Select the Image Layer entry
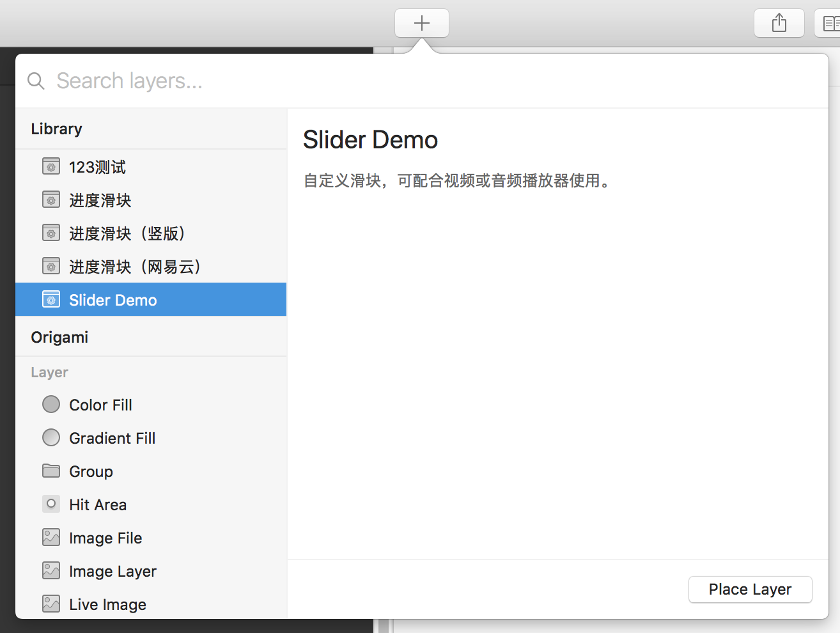Screen dimensions: 840x633 tap(113, 571)
